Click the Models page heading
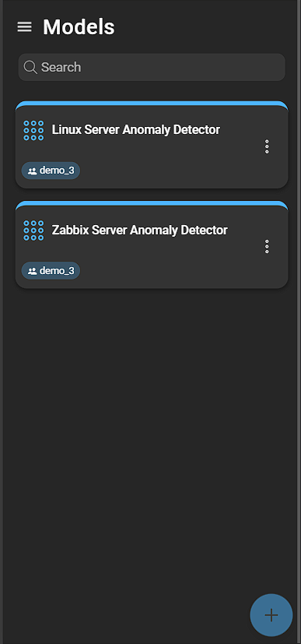This screenshot has height=644, width=301. coord(79,27)
